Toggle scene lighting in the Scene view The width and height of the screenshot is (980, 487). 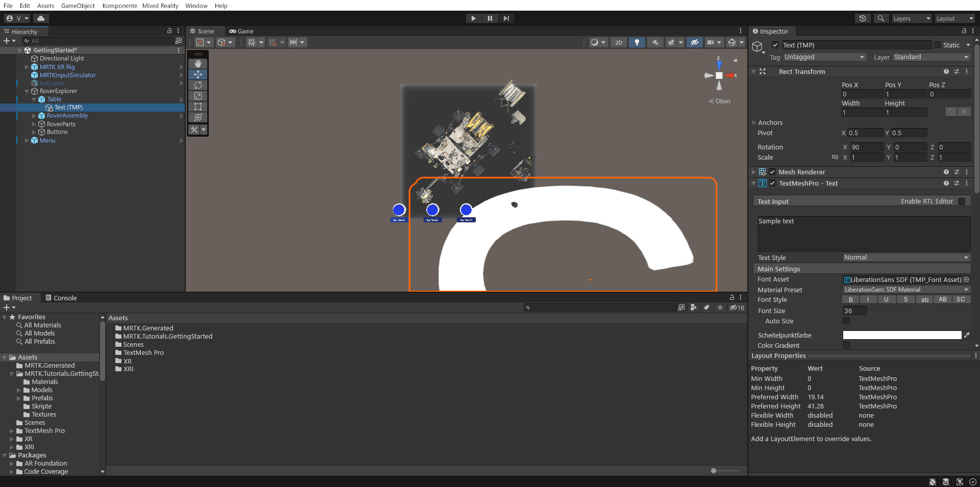tap(636, 42)
